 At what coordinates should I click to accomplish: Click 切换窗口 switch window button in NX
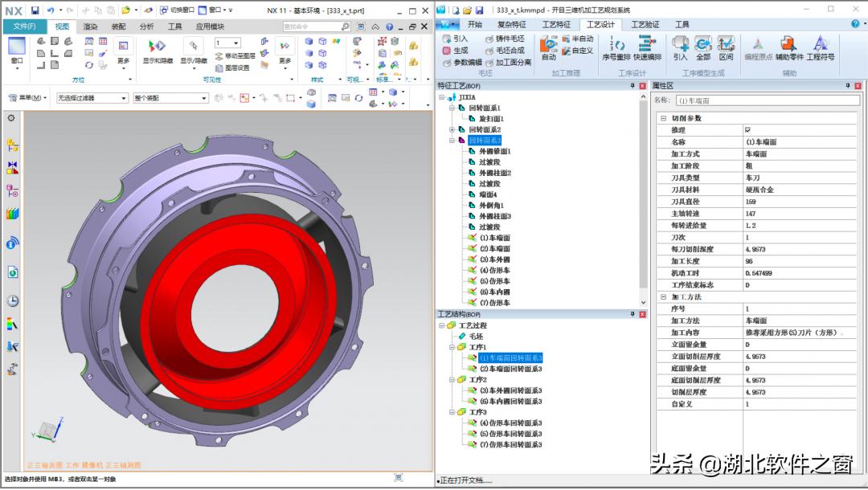tap(177, 10)
